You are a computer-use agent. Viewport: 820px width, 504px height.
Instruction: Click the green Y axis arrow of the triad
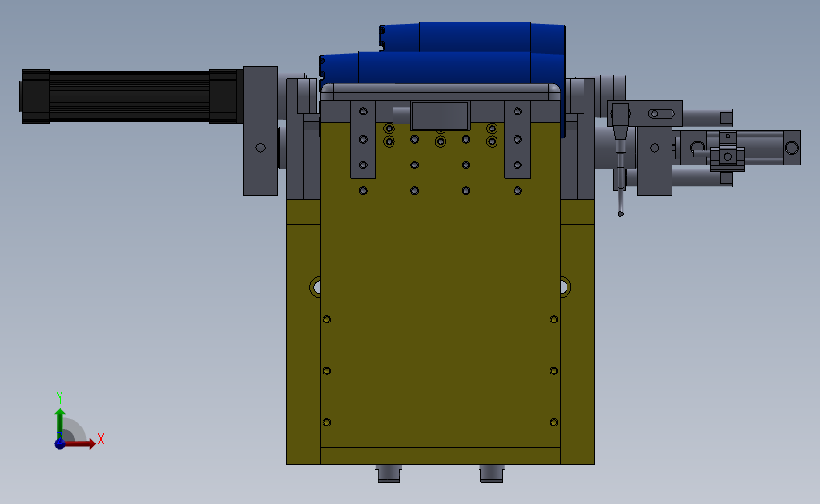coord(61,425)
